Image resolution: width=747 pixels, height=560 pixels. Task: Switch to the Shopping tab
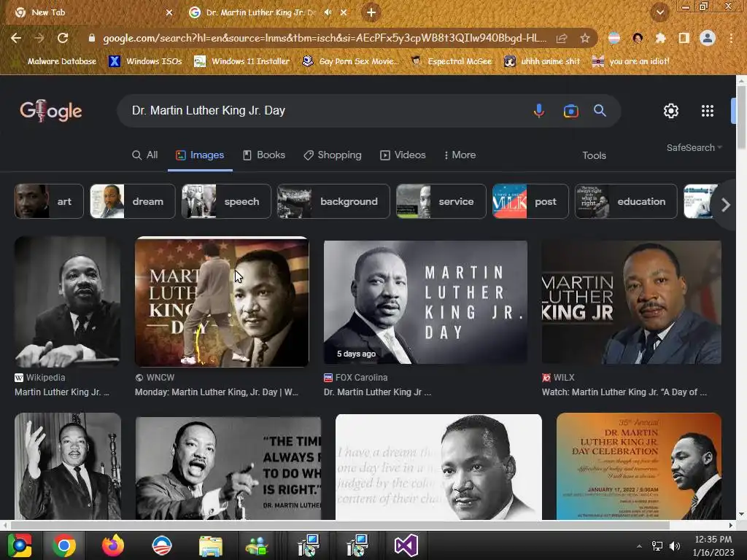coord(333,155)
